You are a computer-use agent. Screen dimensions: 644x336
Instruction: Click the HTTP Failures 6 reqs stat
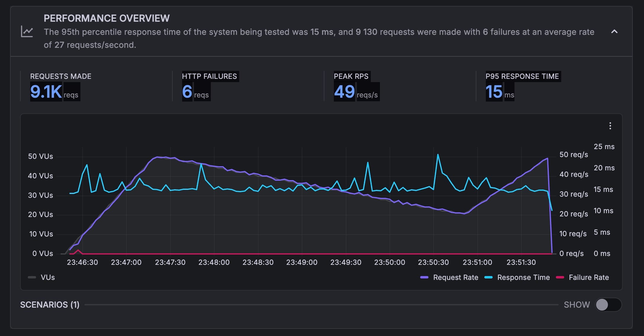tap(187, 92)
